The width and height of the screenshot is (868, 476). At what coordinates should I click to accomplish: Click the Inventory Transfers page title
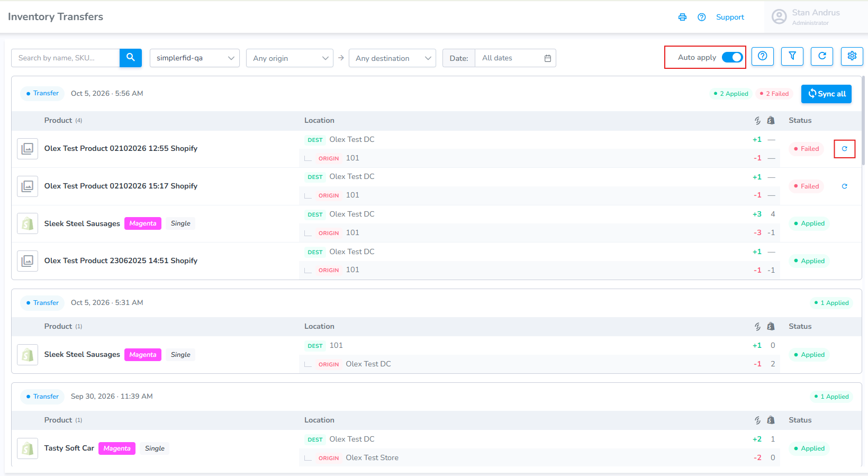pos(56,17)
